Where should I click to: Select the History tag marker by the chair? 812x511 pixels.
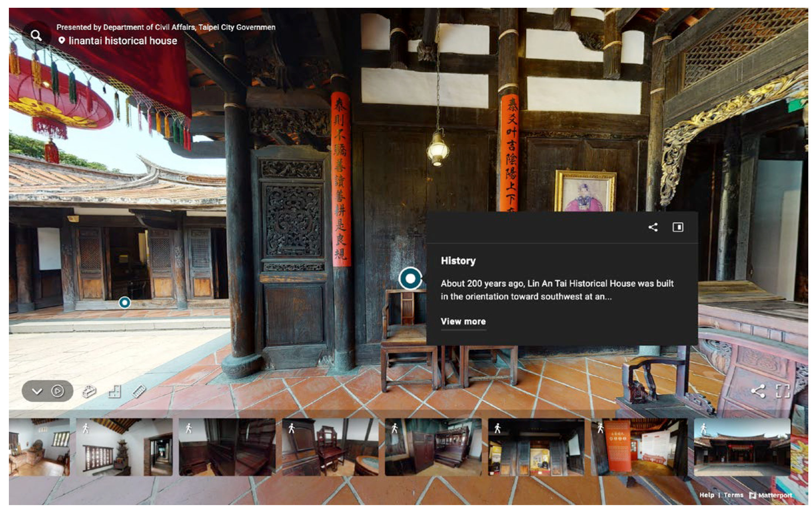click(410, 278)
